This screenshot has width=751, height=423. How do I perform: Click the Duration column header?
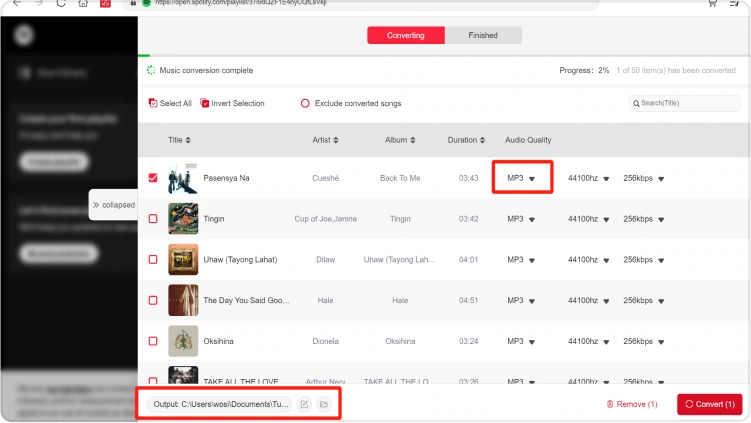[x=466, y=140]
